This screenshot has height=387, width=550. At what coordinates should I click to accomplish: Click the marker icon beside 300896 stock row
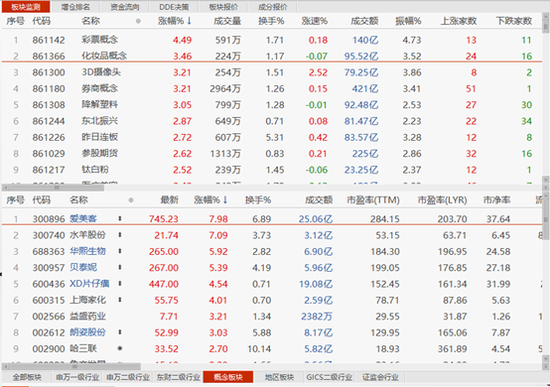pyautogui.click(x=120, y=219)
